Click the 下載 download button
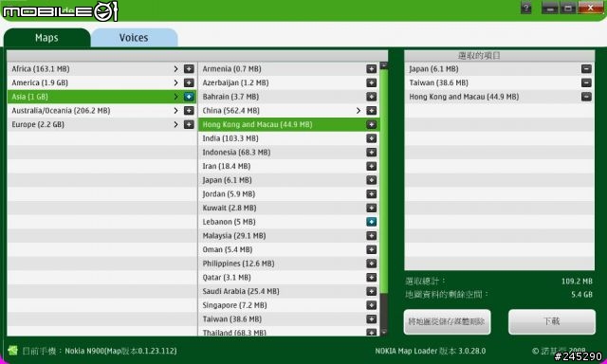Screen dimensions: 607x364 (552, 321)
